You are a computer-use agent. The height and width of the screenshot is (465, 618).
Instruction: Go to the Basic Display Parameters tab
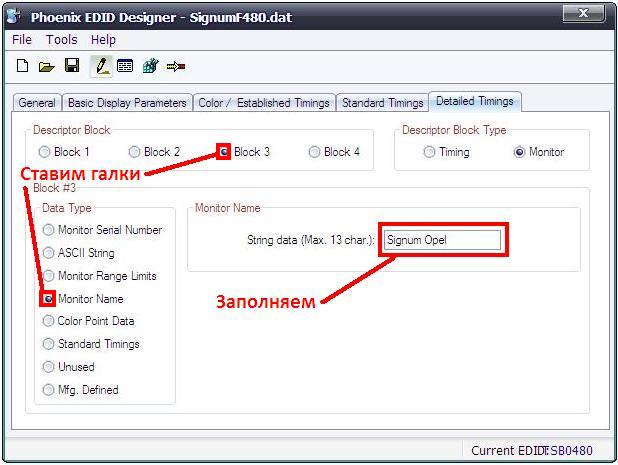point(127,102)
